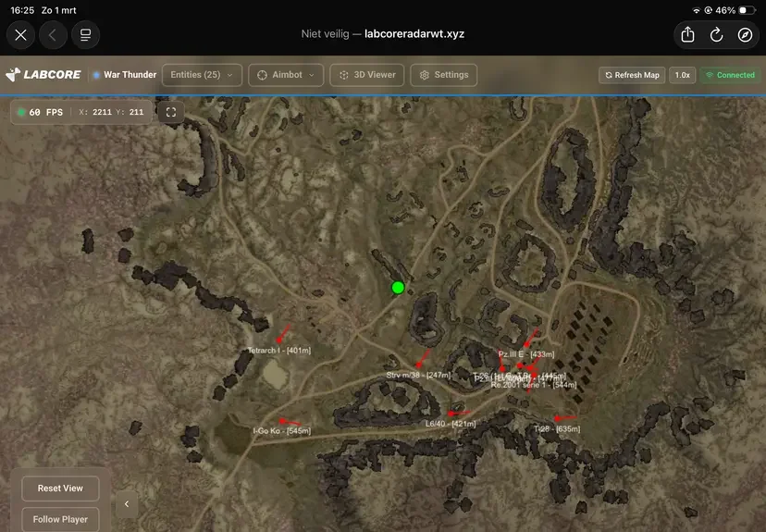The image size is (766, 532).
Task: Click the green player dot on the map
Action: pyautogui.click(x=398, y=288)
